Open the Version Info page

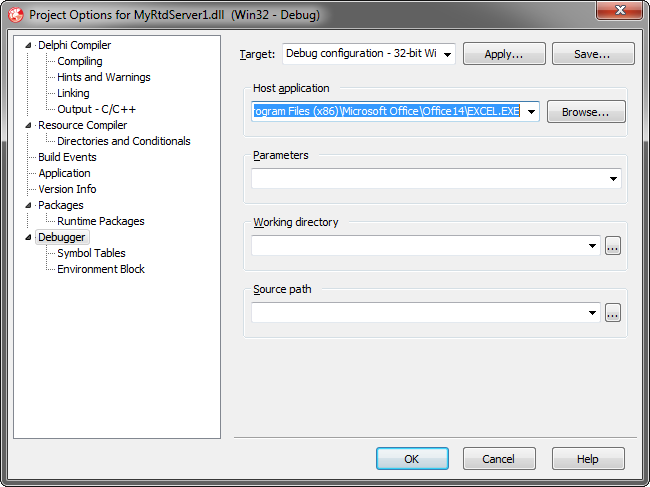[x=67, y=189]
